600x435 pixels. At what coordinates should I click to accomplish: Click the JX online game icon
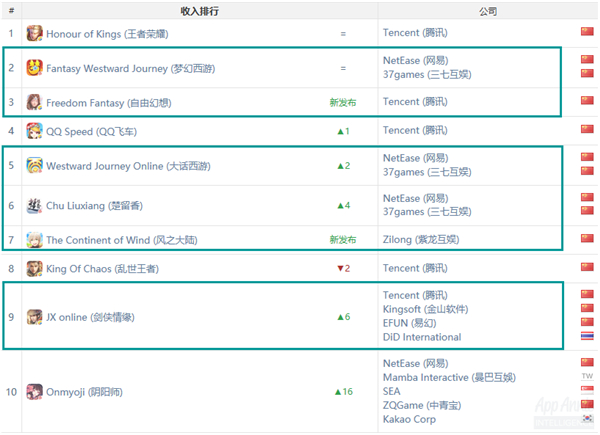34,317
